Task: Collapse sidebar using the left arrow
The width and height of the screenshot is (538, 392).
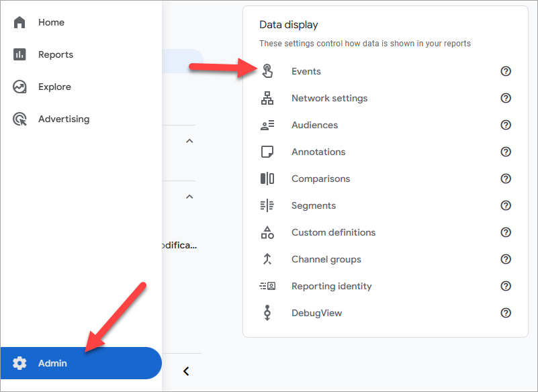Action: click(186, 371)
